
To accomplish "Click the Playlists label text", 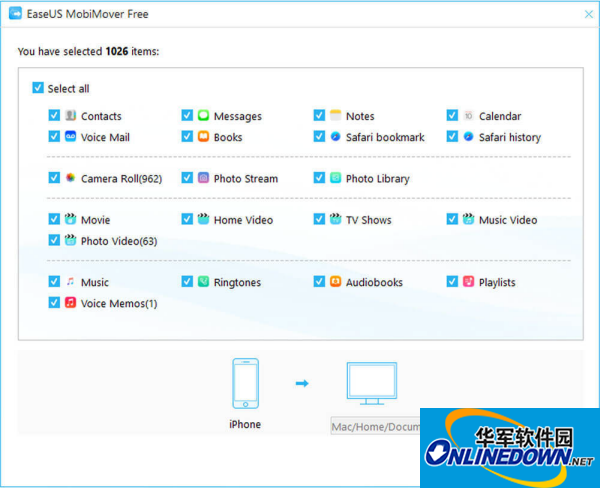I will [497, 283].
